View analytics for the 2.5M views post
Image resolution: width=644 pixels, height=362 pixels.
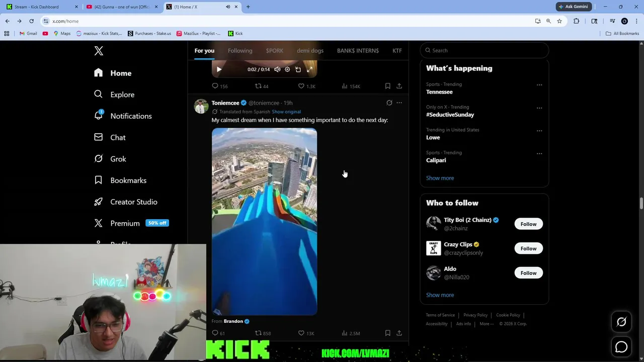click(351, 333)
